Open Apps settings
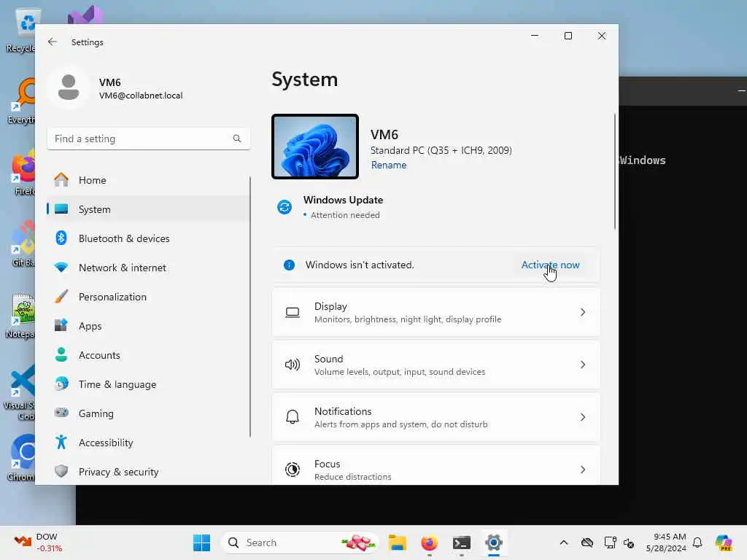 pyautogui.click(x=149, y=326)
